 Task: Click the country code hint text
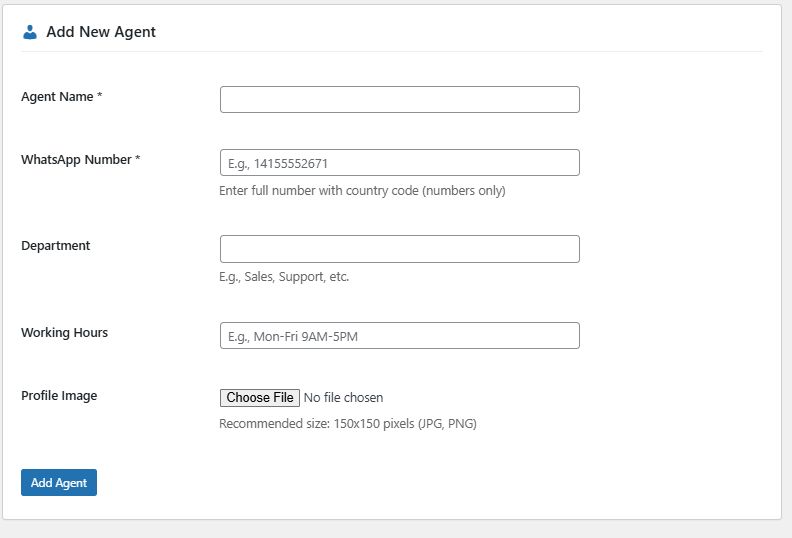tap(362, 191)
